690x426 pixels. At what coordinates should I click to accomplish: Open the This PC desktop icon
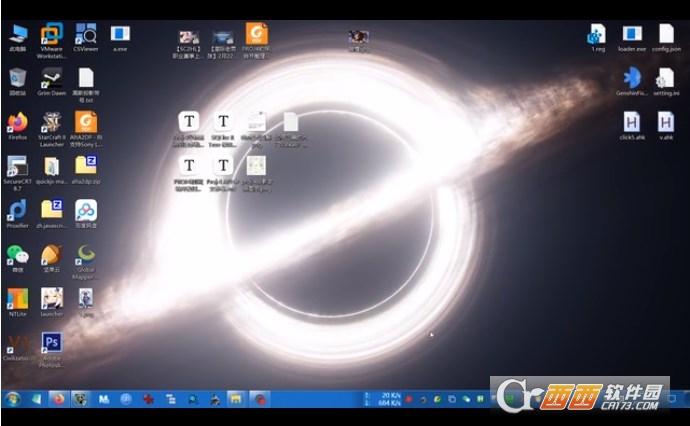tap(18, 38)
